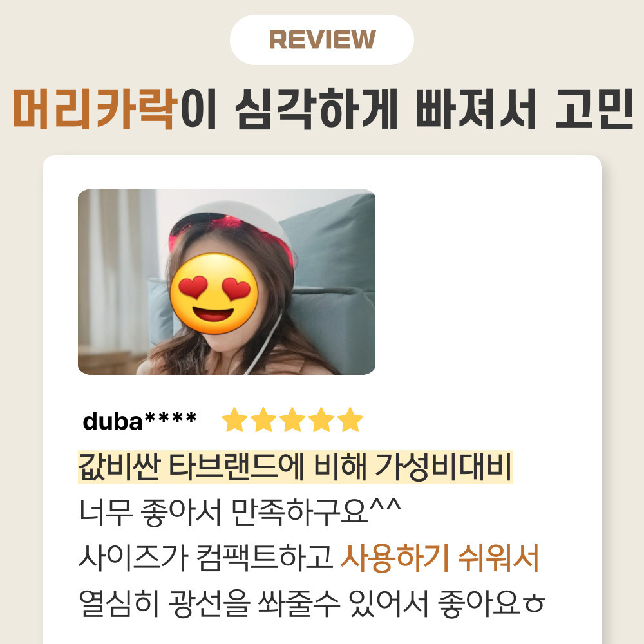Click the heart-eyes emoji sticker

(x=214, y=293)
